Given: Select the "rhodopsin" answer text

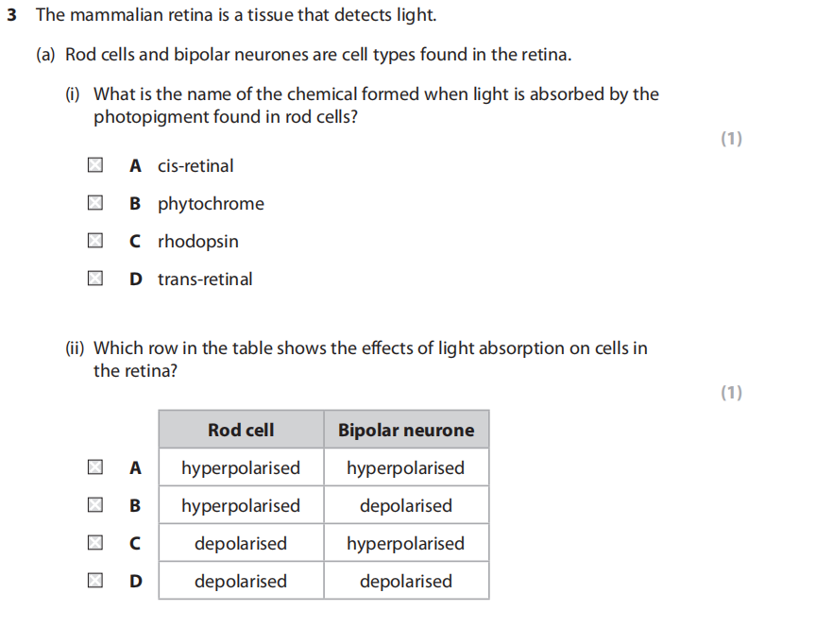Looking at the screenshot, I should tap(198, 242).
